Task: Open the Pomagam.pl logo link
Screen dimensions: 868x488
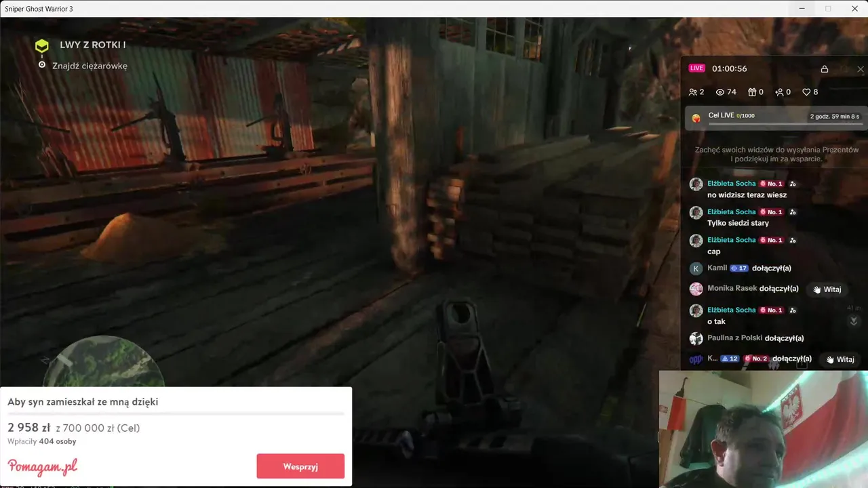Action: tap(42, 467)
